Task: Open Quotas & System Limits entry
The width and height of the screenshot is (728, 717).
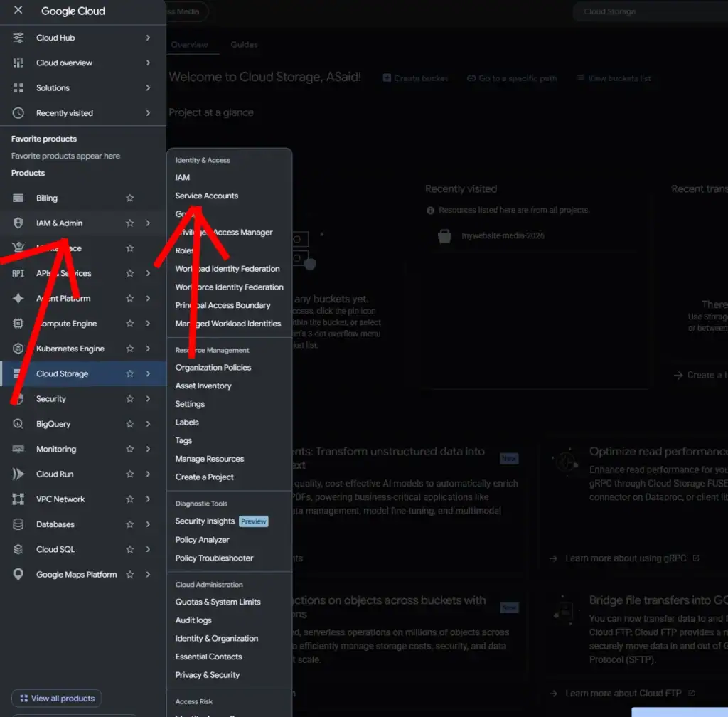Action: point(218,602)
